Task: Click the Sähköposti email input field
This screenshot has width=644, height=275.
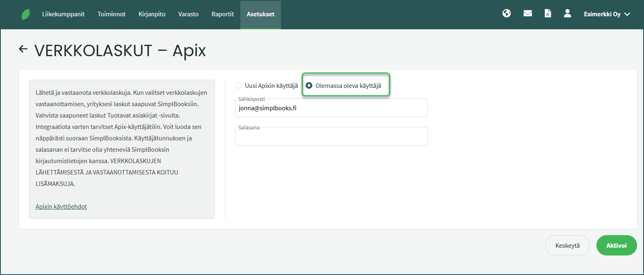Action: (331, 109)
